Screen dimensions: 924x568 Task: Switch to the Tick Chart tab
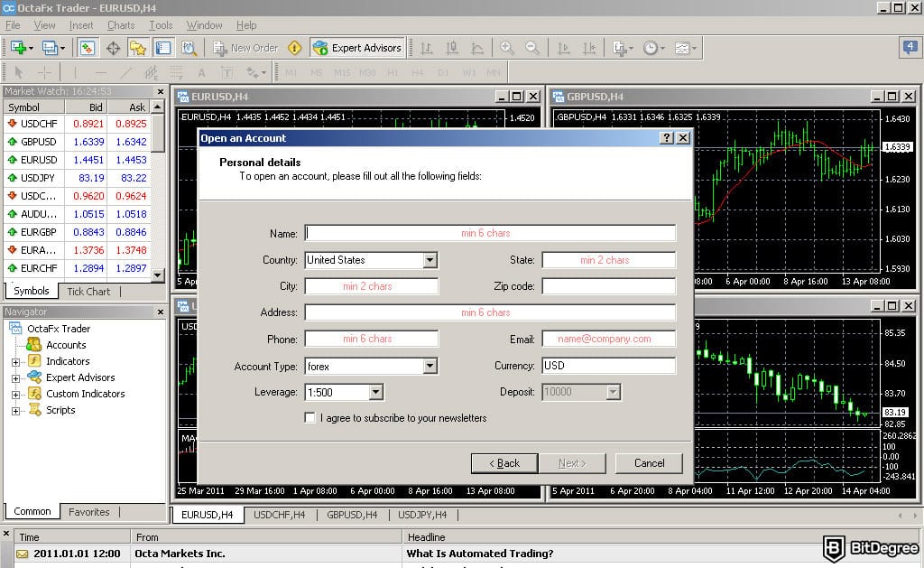88,292
